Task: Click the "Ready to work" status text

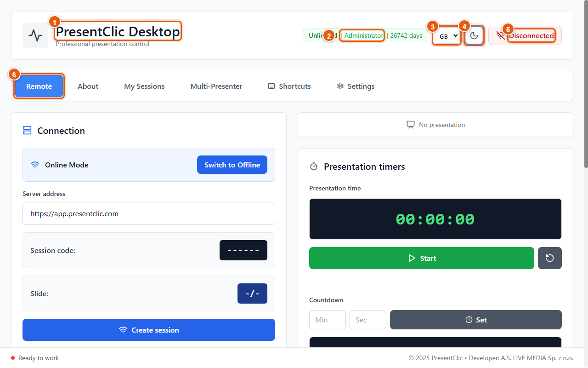Action: pyautogui.click(x=39, y=358)
